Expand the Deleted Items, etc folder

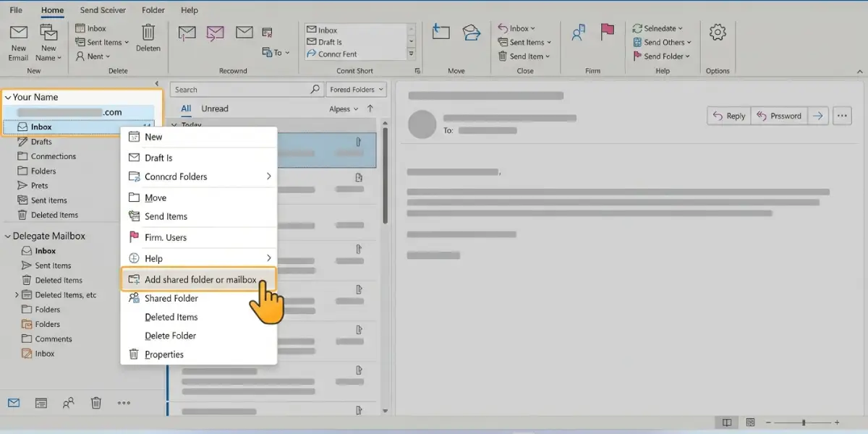(x=17, y=295)
